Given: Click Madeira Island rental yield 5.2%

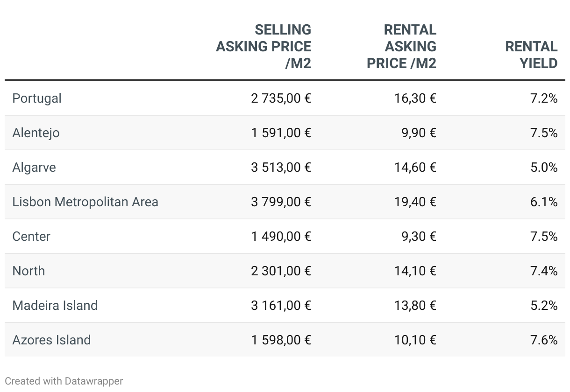Looking at the screenshot, I should click(544, 306).
